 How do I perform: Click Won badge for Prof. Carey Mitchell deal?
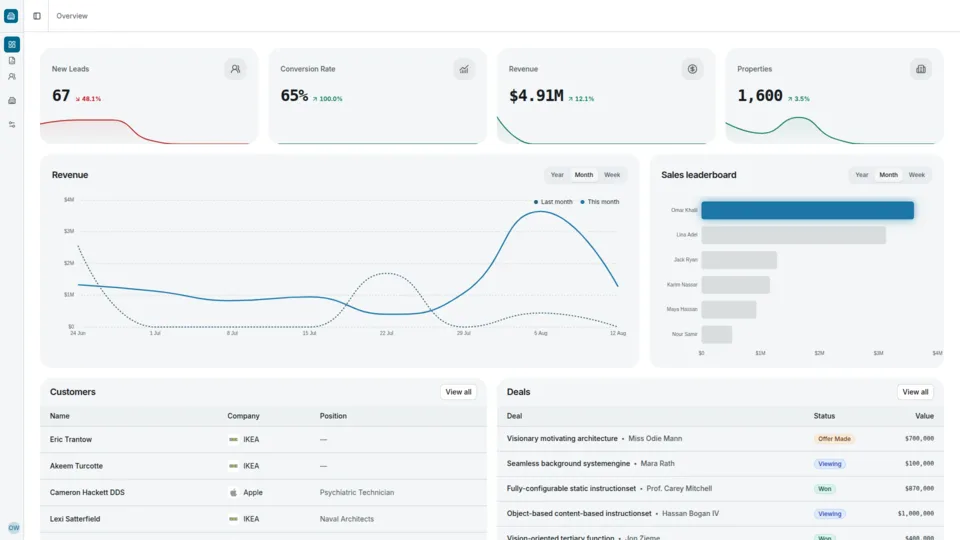tap(825, 489)
